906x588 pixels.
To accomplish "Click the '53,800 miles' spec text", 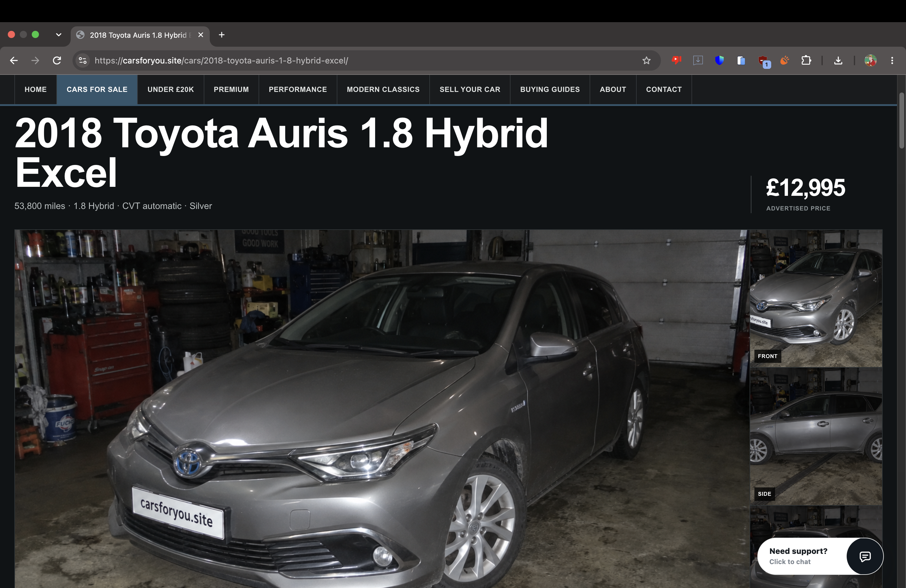I will [x=40, y=206].
